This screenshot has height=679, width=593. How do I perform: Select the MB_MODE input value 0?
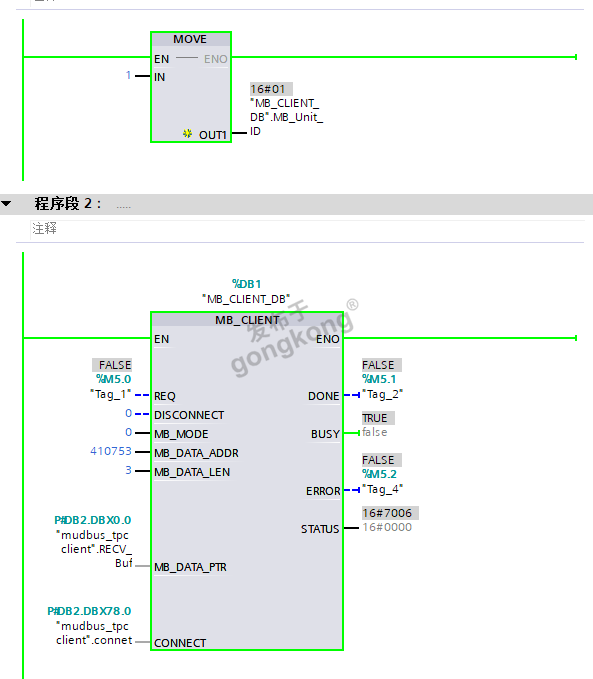click(x=128, y=432)
